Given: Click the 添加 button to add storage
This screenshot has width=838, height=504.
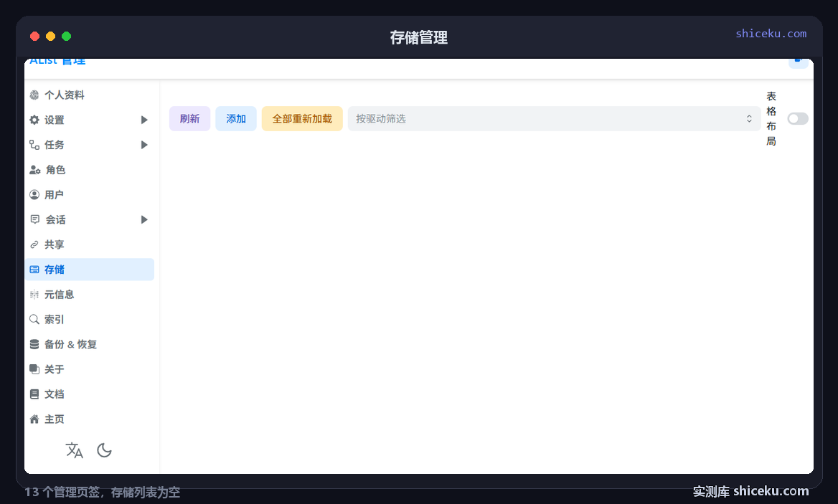Looking at the screenshot, I should pyautogui.click(x=235, y=118).
